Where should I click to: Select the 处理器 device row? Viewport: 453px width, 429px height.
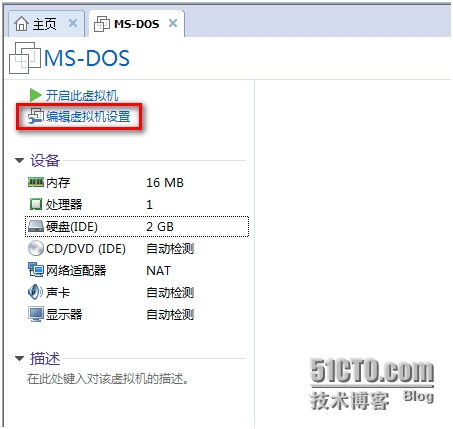click(x=137, y=204)
